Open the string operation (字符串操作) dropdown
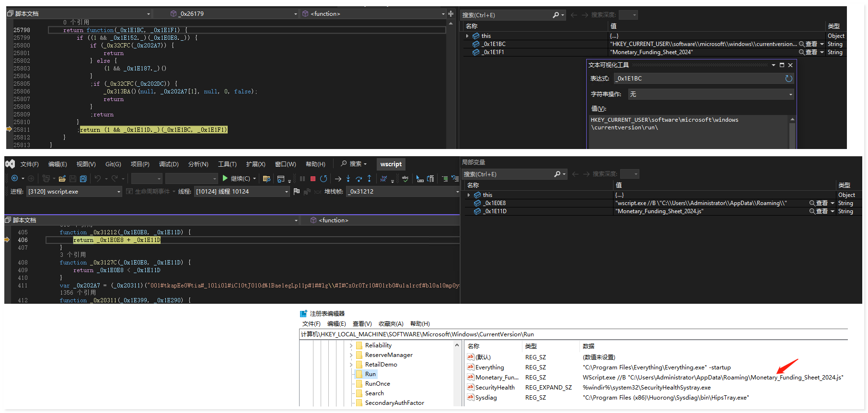 pos(790,94)
